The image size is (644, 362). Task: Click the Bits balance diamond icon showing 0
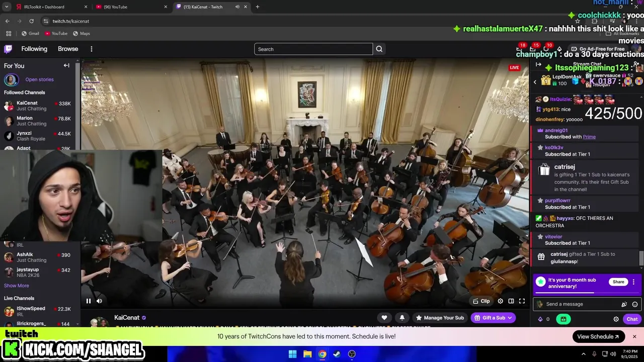pyautogui.click(x=540, y=319)
